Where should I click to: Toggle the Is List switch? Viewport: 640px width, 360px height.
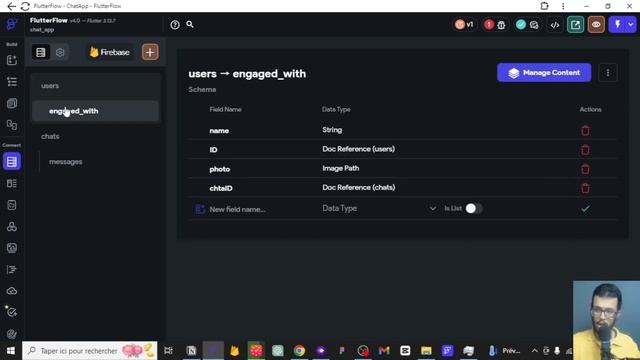474,209
